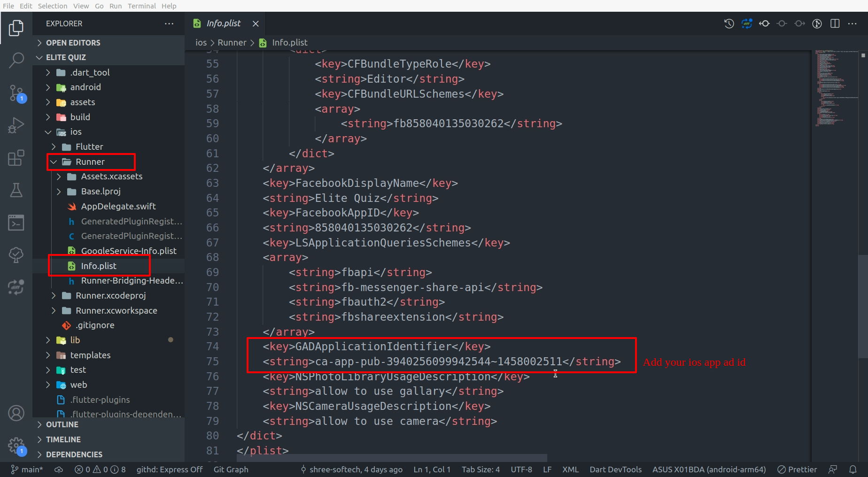
Task: Open the Extensions view
Action: click(x=16, y=158)
